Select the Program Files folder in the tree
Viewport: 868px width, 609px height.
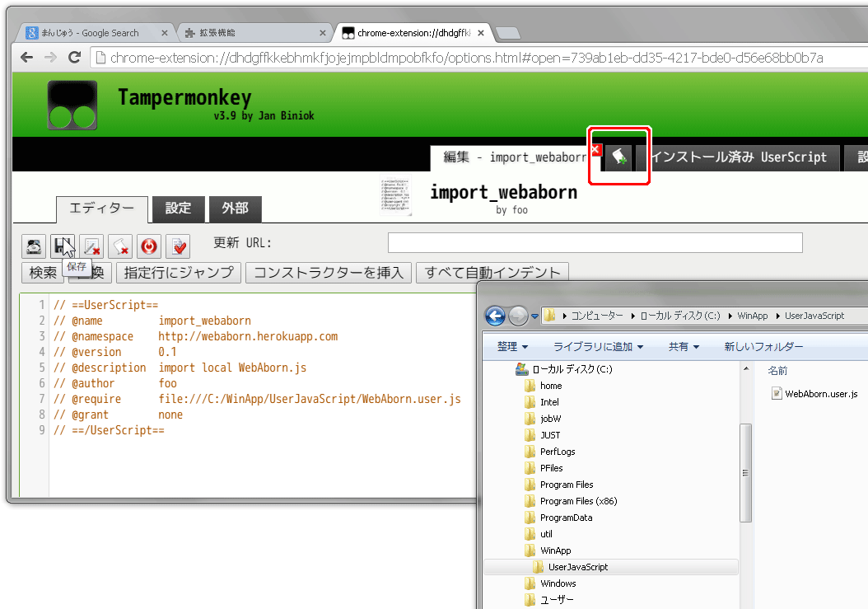click(558, 485)
